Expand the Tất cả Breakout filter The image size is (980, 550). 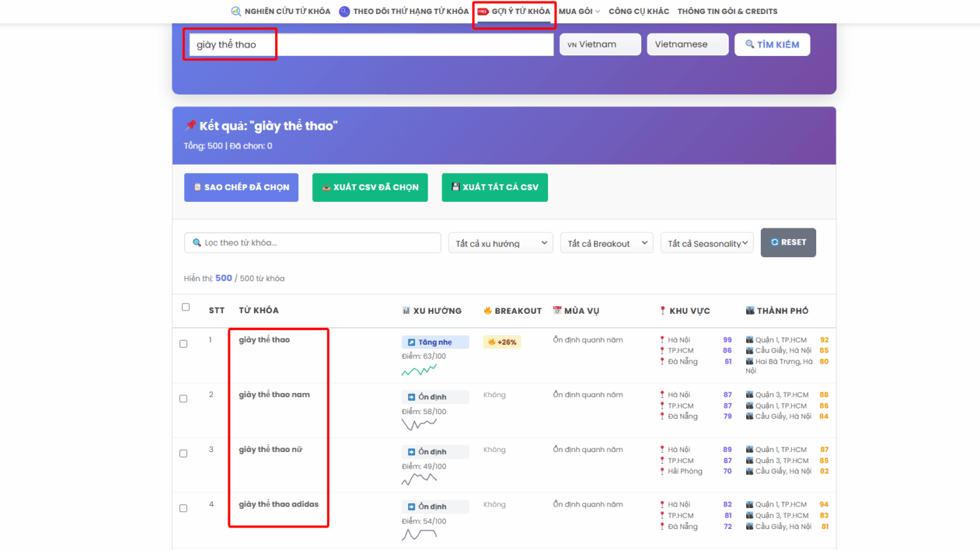(606, 243)
